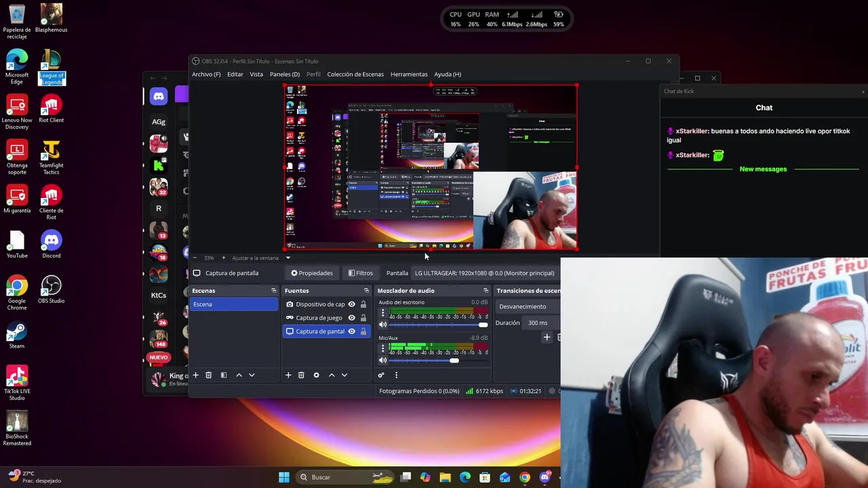Select Escena in the scenes list
The image size is (868, 488).
[234, 304]
